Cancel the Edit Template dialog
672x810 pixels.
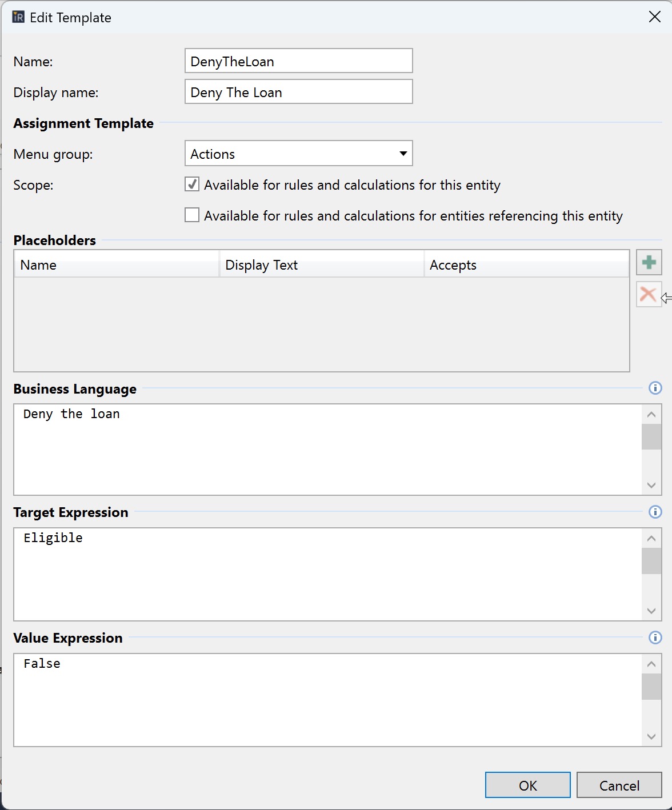click(619, 785)
